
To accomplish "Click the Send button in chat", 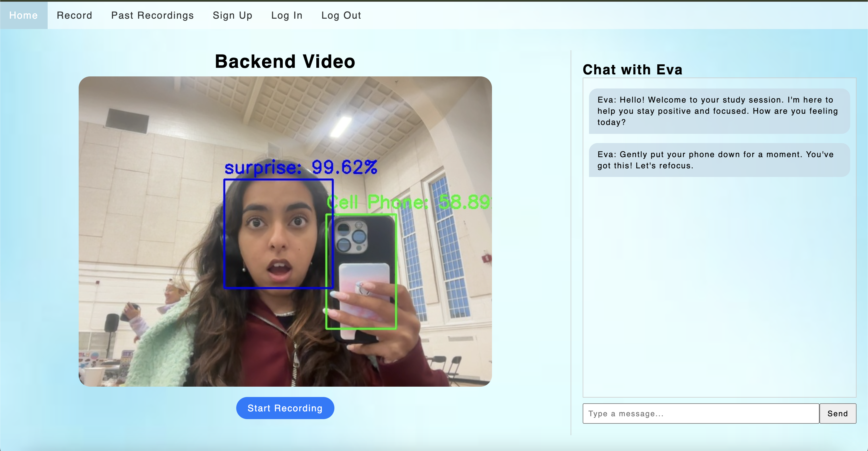I will 837,413.
